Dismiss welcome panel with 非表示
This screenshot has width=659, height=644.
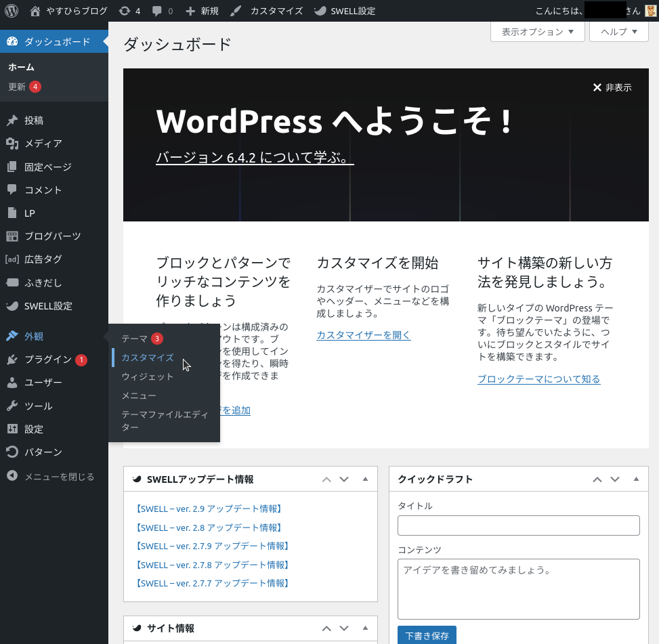click(x=612, y=87)
